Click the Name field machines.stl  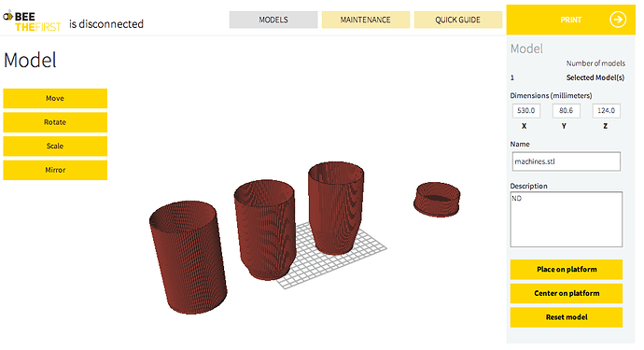pyautogui.click(x=566, y=161)
